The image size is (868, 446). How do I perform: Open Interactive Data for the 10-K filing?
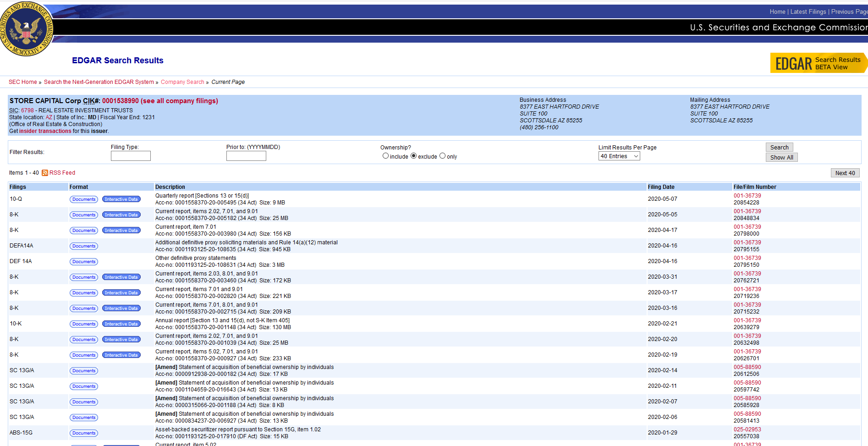pyautogui.click(x=121, y=324)
